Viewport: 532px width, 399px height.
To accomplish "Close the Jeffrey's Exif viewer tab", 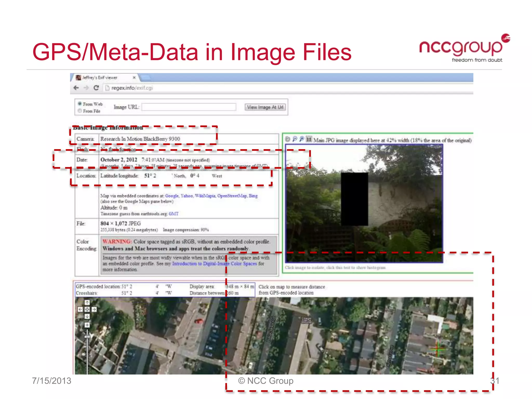I will point(134,77).
